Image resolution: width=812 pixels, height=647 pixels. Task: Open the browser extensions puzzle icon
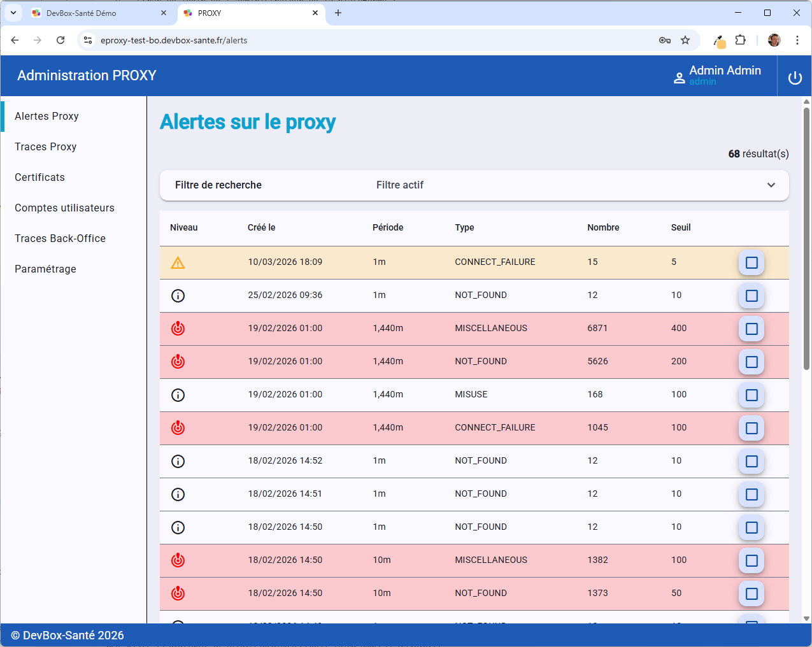(x=740, y=40)
